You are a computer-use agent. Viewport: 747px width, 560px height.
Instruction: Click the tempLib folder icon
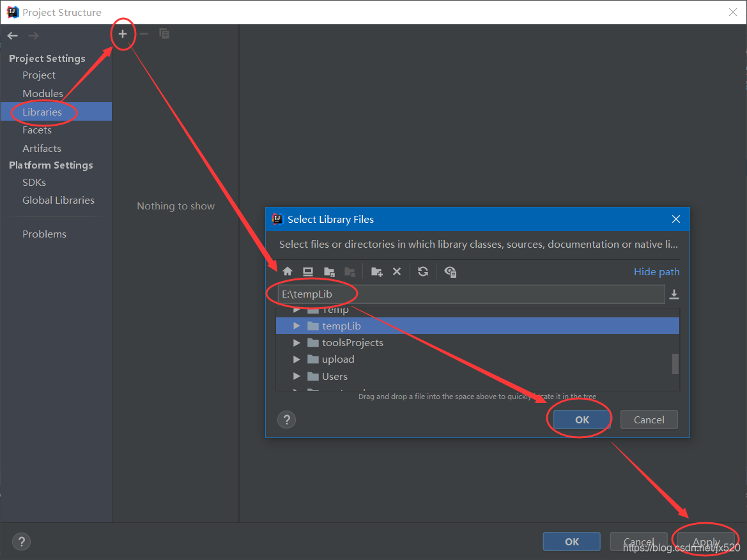click(313, 326)
